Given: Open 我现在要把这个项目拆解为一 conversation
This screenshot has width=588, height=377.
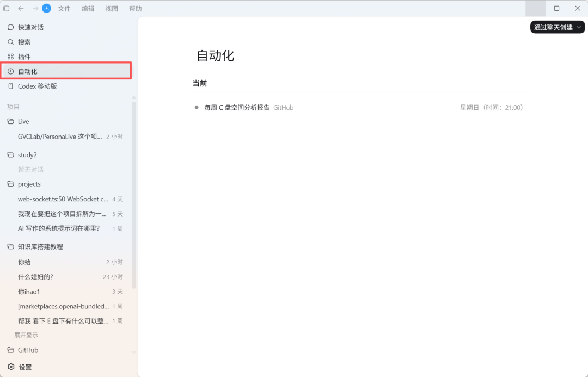Looking at the screenshot, I should point(67,214).
